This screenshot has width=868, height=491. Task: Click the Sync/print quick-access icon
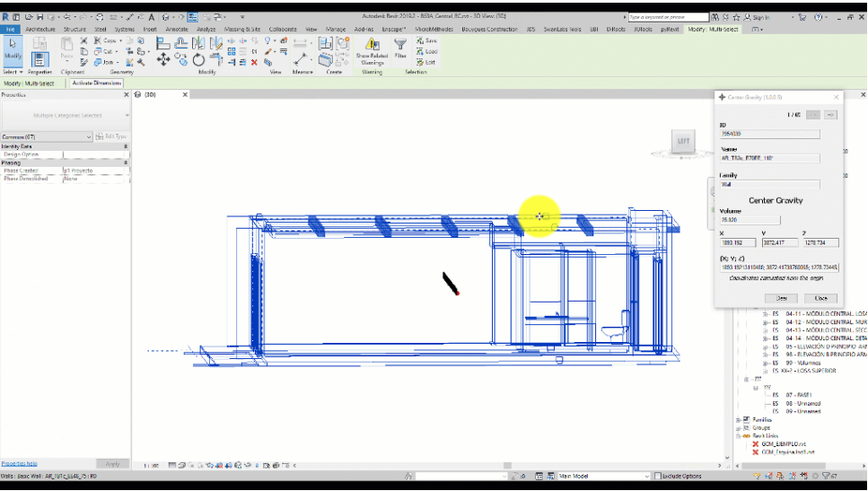100,17
